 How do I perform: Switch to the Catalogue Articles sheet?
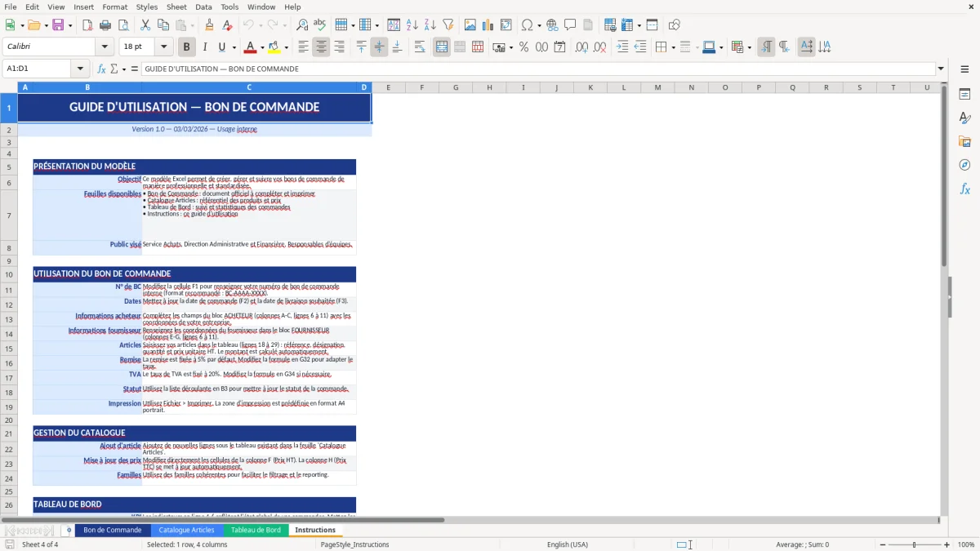(189, 530)
